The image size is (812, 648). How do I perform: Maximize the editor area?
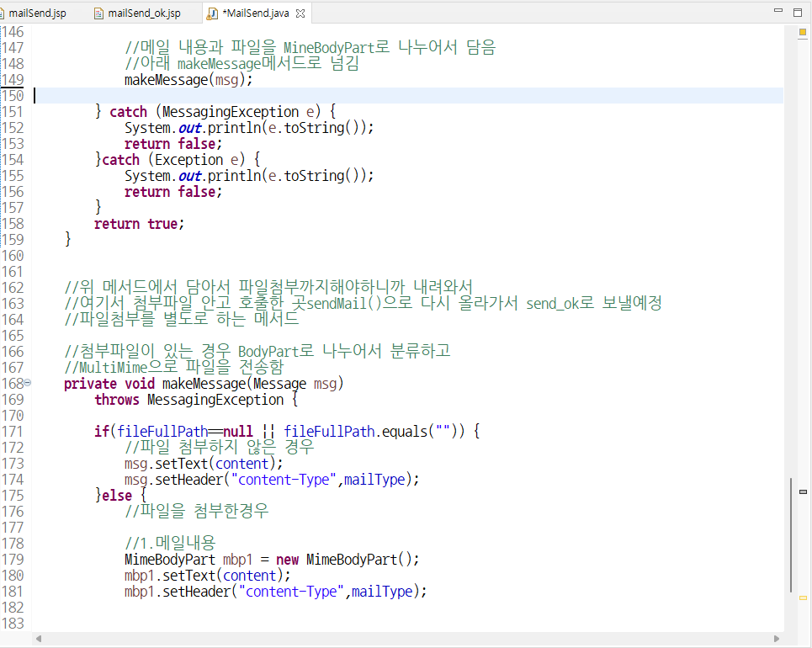tap(798, 12)
